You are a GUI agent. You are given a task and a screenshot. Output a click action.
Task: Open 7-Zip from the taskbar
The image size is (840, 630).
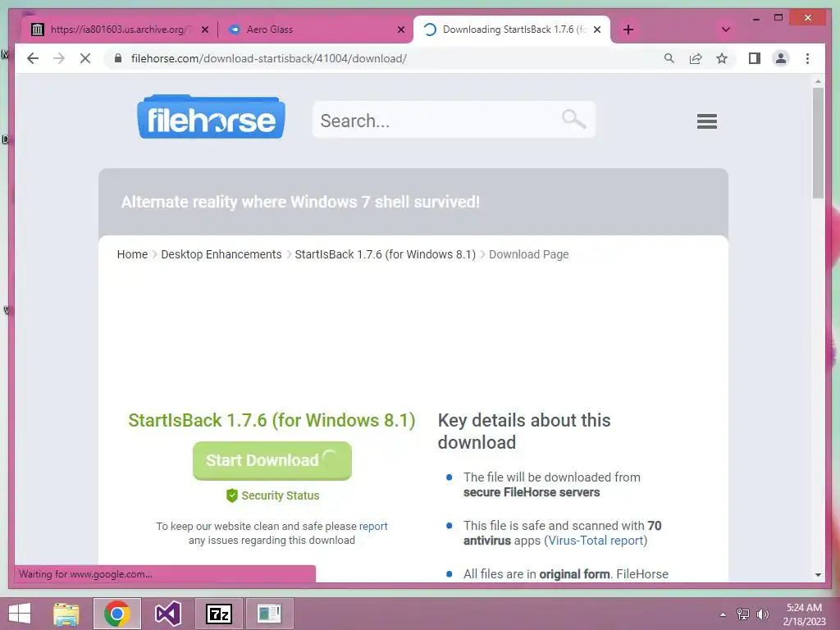tap(218, 614)
